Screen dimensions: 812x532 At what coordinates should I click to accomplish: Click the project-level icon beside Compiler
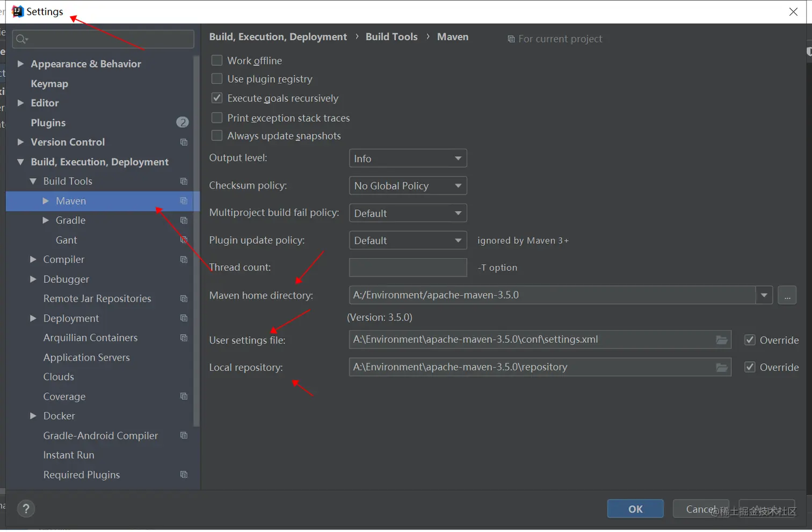[x=184, y=260]
